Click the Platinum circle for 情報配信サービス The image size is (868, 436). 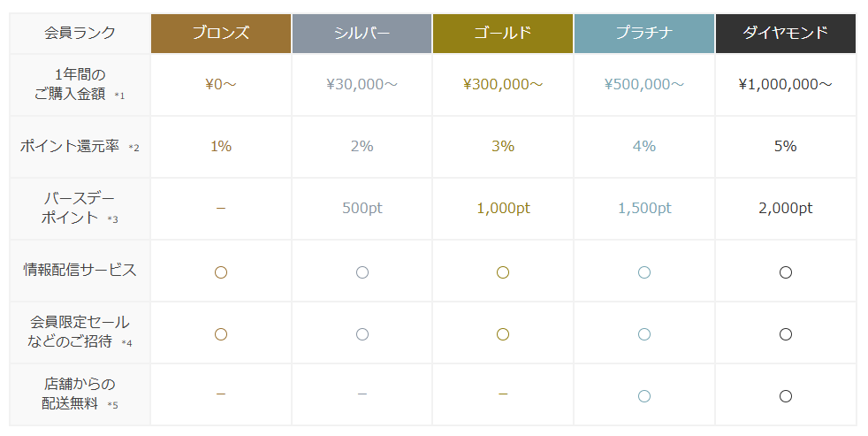click(644, 272)
